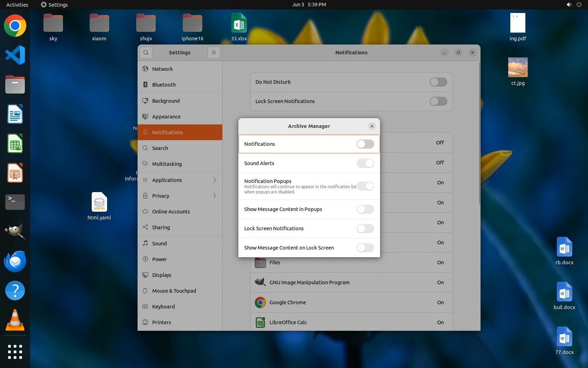Select Sound in the settings sidebar

(159, 244)
